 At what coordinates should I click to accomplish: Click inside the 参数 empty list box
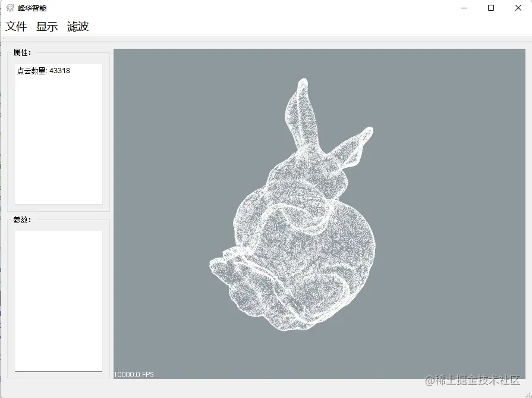58,301
